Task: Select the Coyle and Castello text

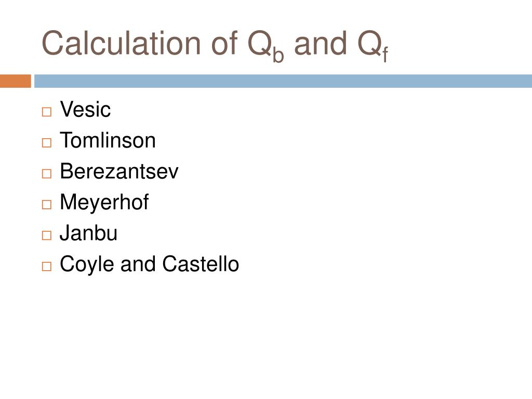Action: click(x=149, y=264)
